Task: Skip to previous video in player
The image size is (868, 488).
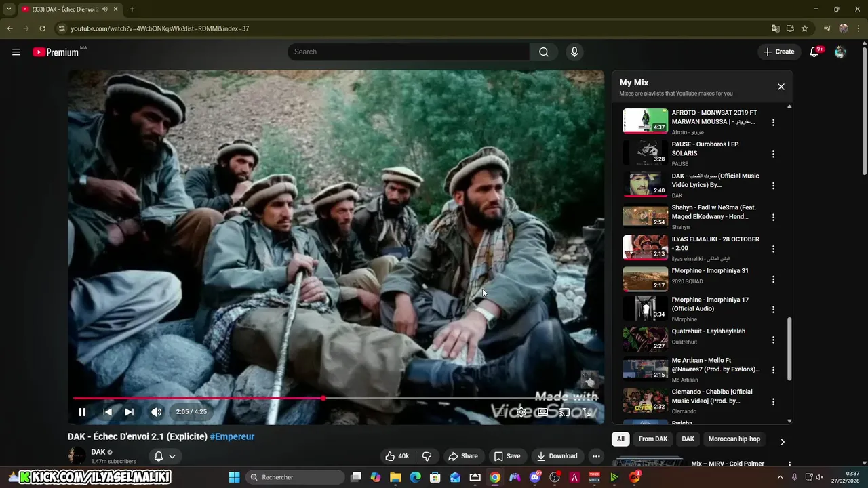Action: [107, 412]
